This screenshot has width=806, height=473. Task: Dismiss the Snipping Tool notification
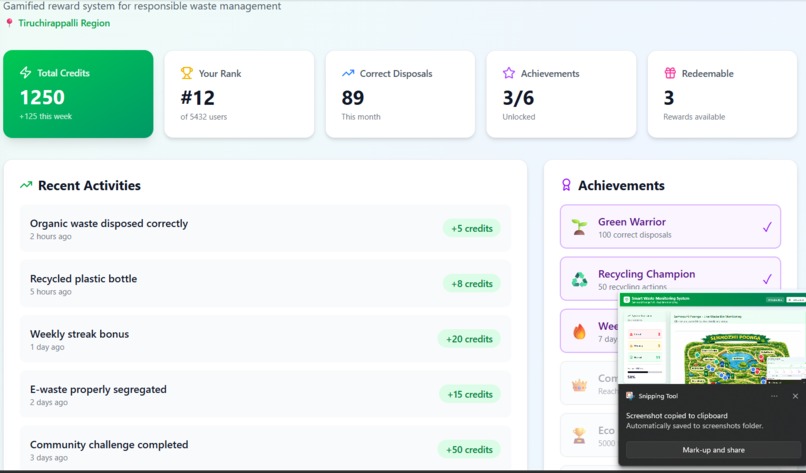coord(795,396)
